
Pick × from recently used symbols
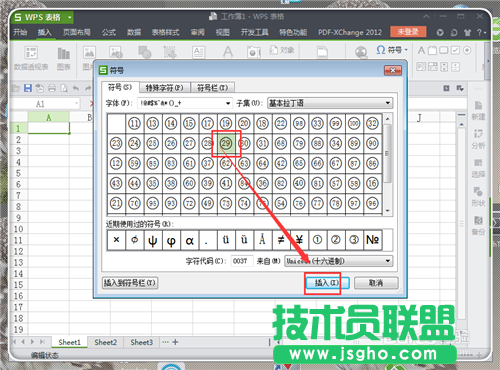pyautogui.click(x=116, y=240)
